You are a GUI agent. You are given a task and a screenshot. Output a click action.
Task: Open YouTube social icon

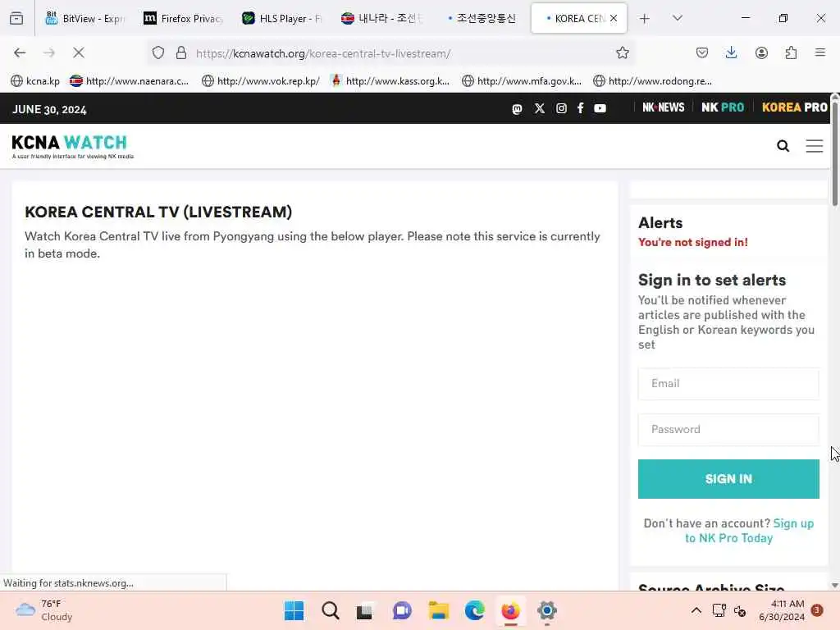click(x=600, y=108)
